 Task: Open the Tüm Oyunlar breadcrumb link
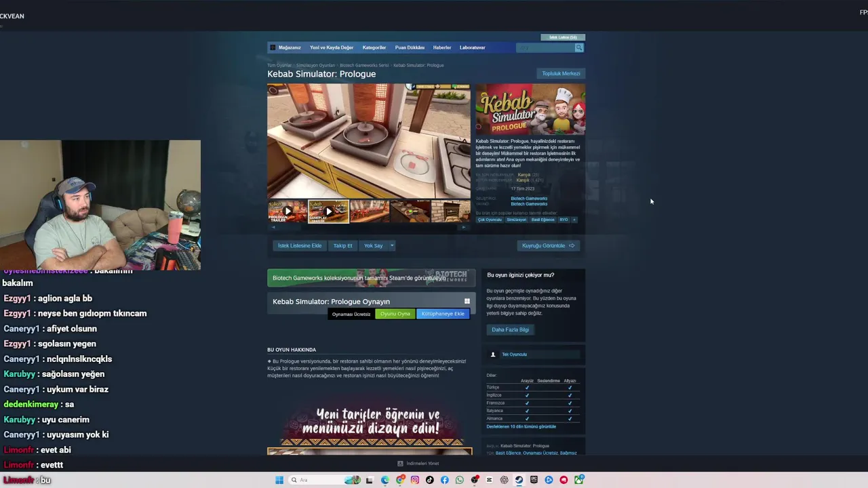coord(279,65)
